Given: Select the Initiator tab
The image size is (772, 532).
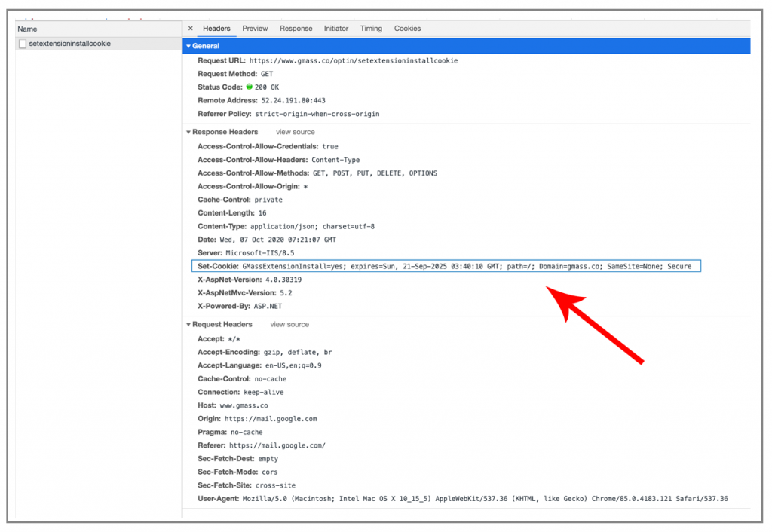Looking at the screenshot, I should pos(335,28).
